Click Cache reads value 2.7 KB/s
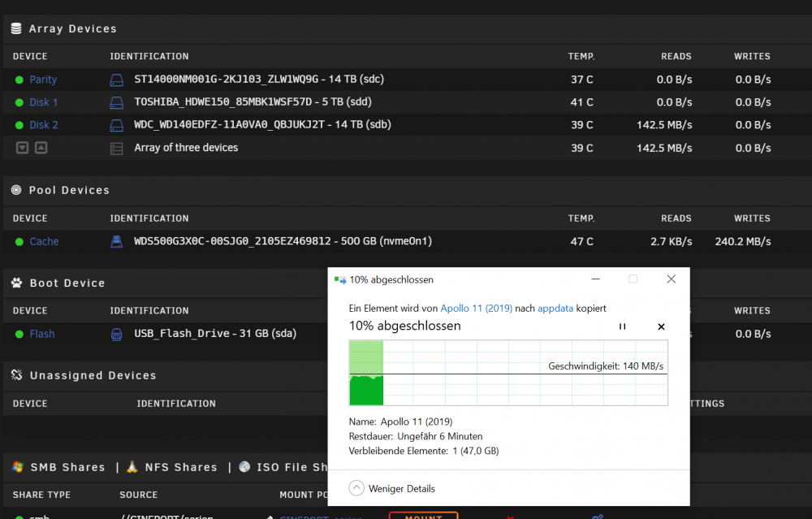Image resolution: width=812 pixels, height=519 pixels. pyautogui.click(x=672, y=241)
